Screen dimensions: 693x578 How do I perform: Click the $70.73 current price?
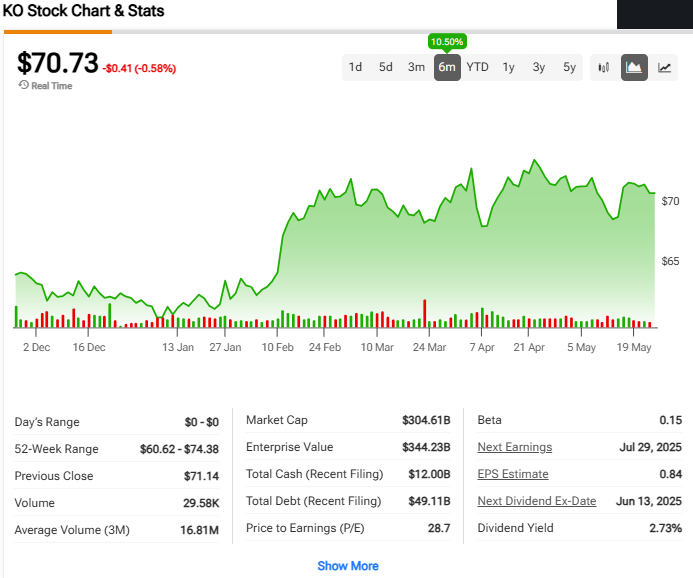click(57, 63)
